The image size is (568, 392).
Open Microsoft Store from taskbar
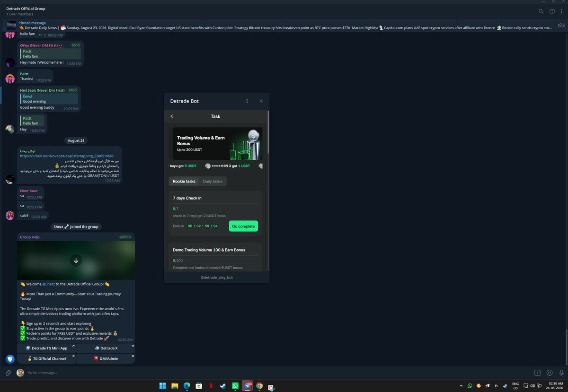[199, 385]
